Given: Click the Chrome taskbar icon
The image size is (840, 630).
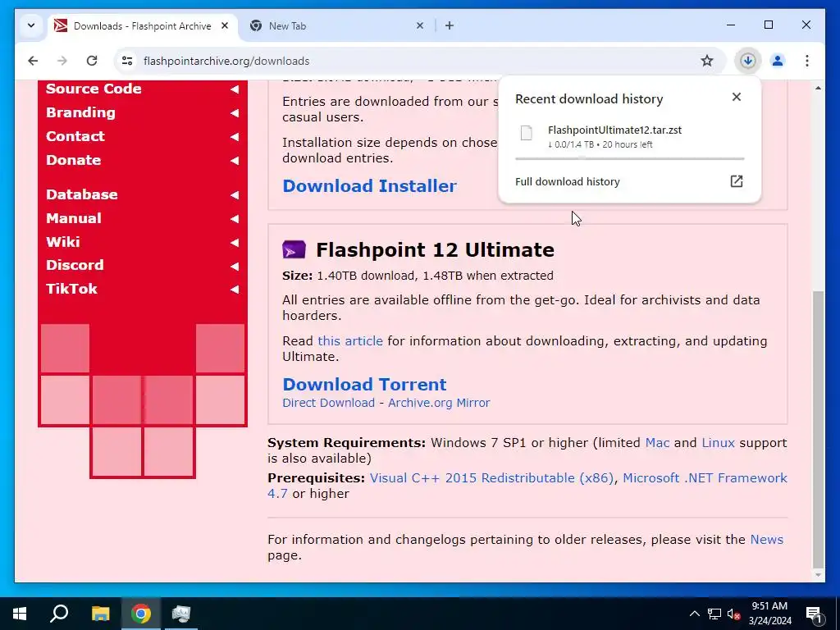Looking at the screenshot, I should click(141, 614).
